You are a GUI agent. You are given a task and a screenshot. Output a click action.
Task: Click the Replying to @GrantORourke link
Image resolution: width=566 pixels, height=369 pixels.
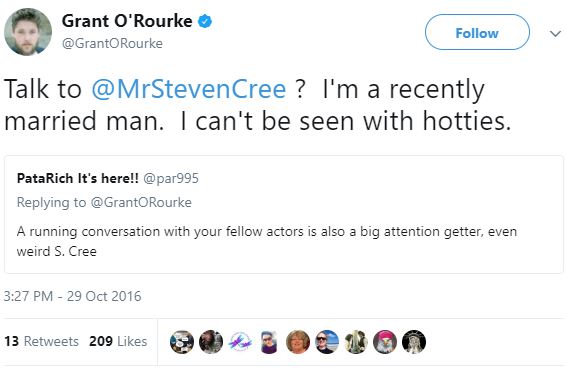pyautogui.click(x=104, y=202)
